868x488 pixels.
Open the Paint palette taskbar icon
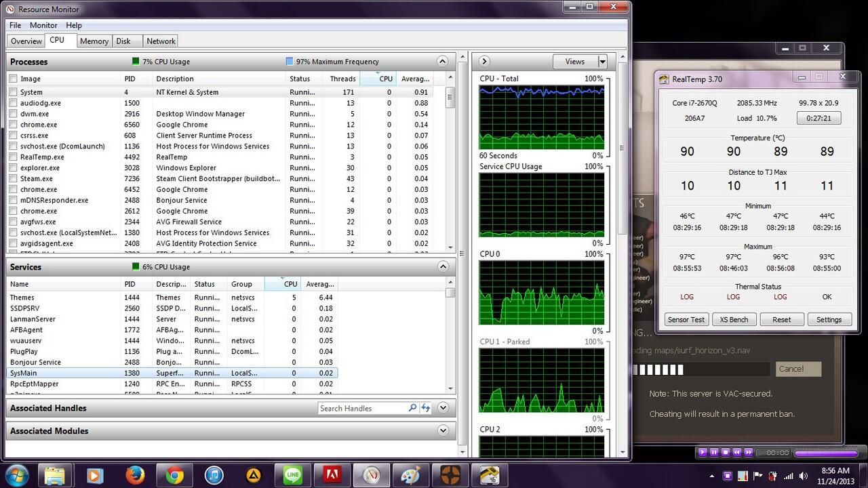411,475
